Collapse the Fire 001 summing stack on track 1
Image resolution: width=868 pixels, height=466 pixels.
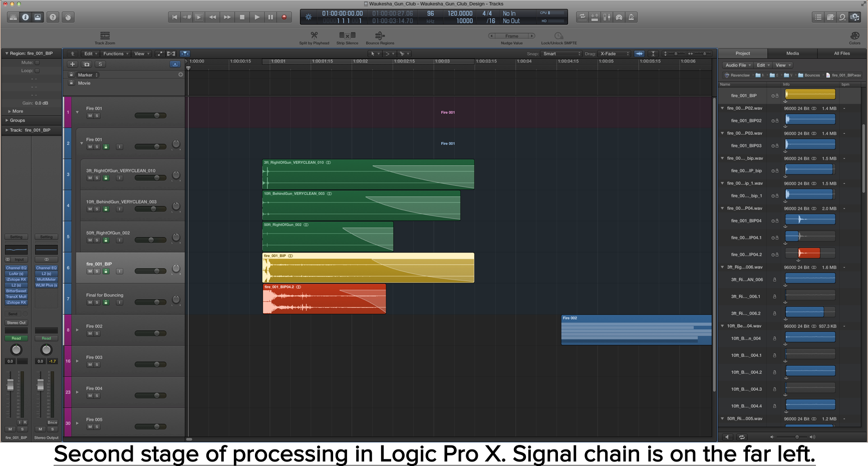(x=77, y=112)
